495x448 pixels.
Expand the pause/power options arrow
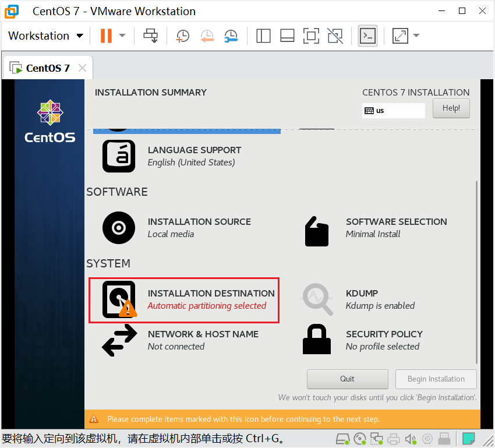coord(122,36)
